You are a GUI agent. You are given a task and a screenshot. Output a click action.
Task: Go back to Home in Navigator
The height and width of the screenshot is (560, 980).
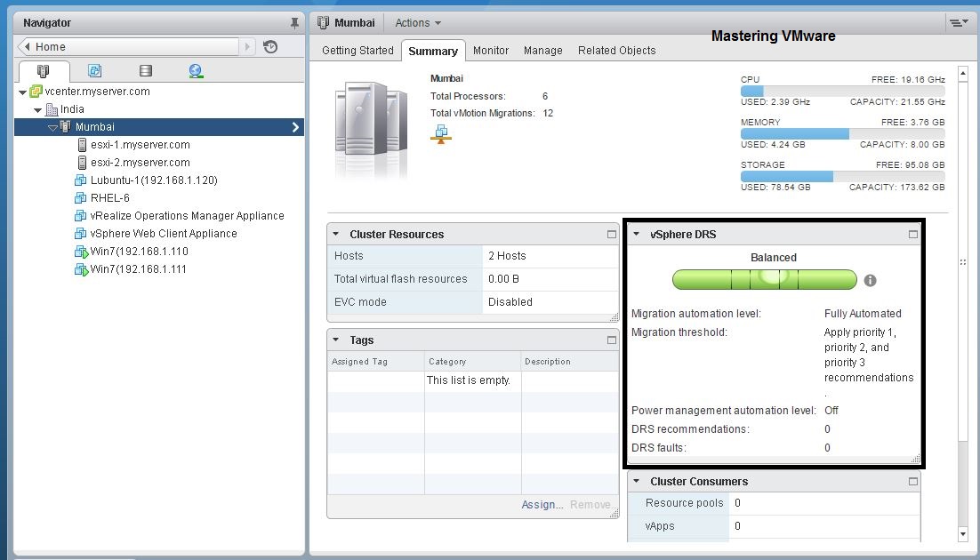pos(128,47)
